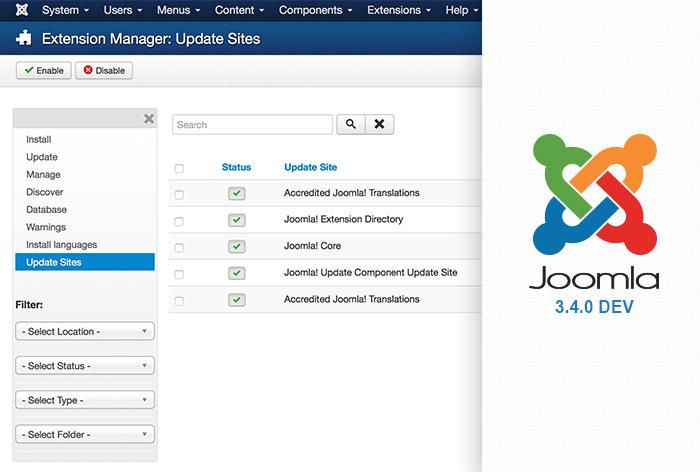The height and width of the screenshot is (472, 700).
Task: Toggle status icon for Joomla! Core
Action: (237, 246)
